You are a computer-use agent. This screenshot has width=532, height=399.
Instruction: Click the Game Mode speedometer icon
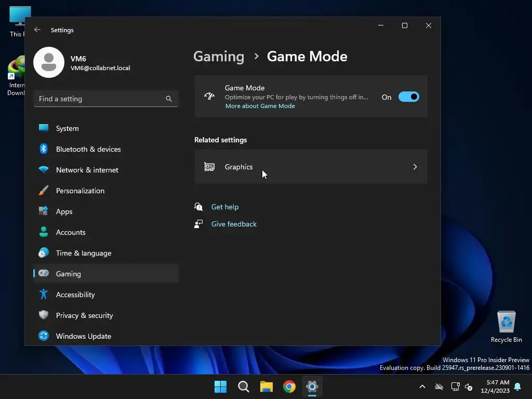pyautogui.click(x=209, y=96)
